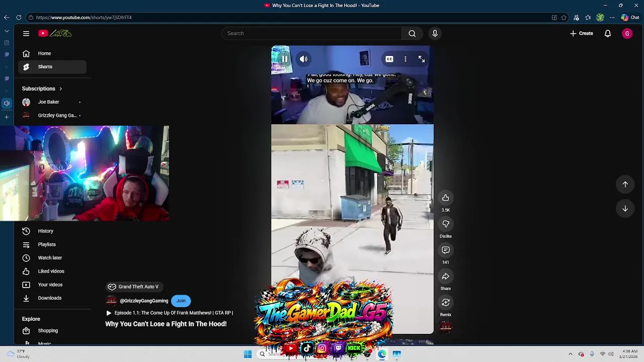Open the YouTube overlay icon above taskbar
This screenshot has width=644, height=362.
pos(290,348)
